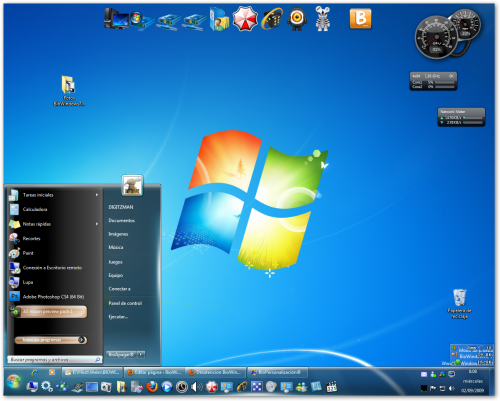Open the clapperboard icon in the taskbar

pos(332,387)
